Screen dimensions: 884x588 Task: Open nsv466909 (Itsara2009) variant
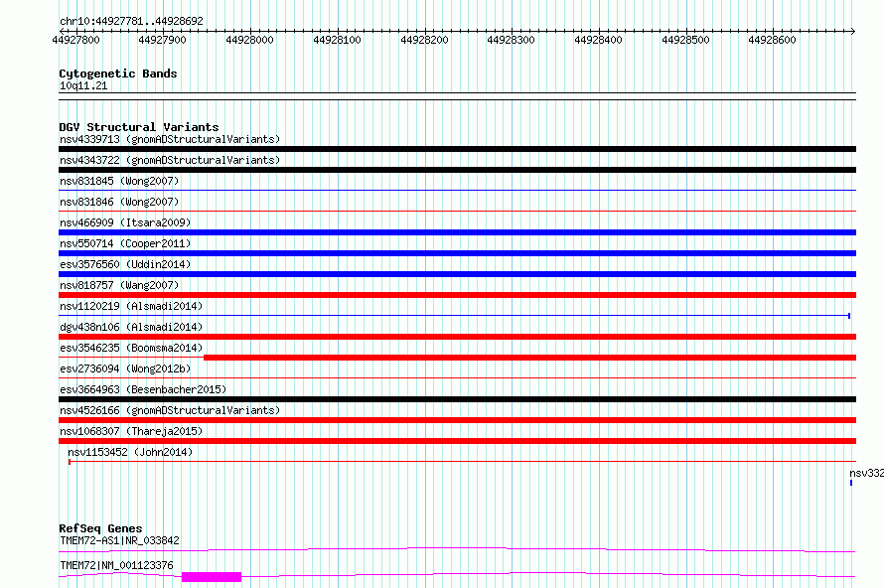pos(125,222)
